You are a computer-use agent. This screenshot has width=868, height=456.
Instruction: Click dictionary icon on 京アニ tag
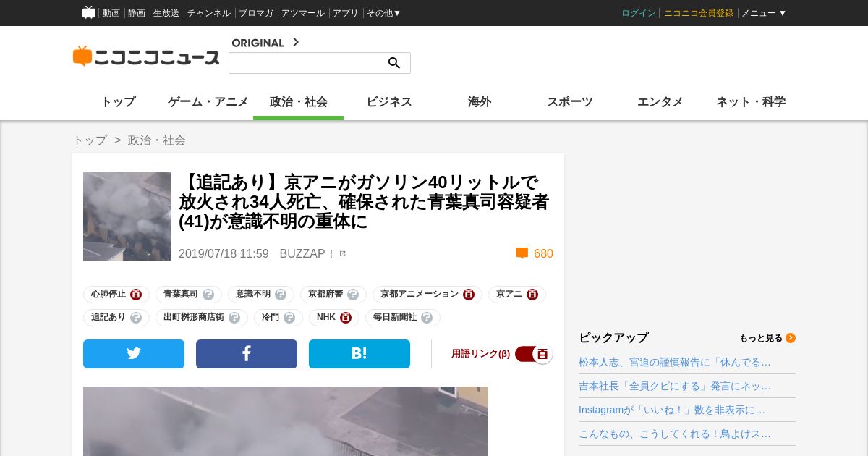click(532, 295)
